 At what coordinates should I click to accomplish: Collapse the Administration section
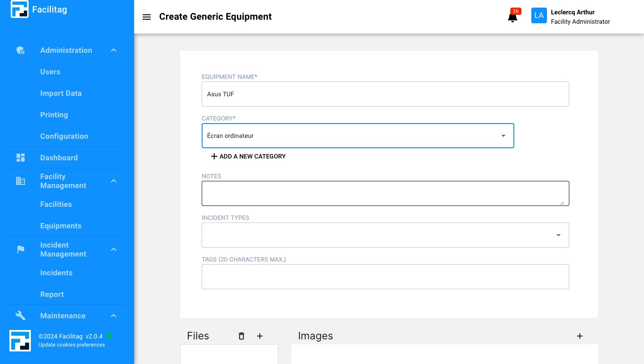pos(114,51)
